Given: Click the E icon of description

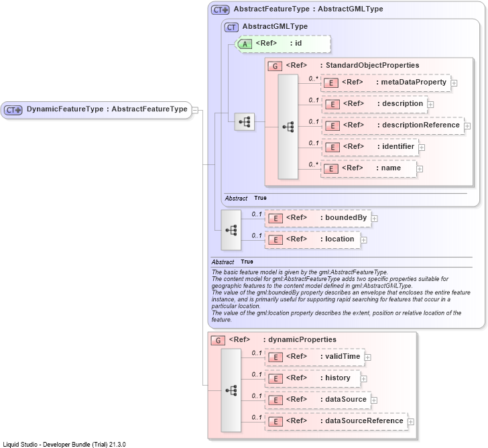Looking at the screenshot, I should click(332, 105).
